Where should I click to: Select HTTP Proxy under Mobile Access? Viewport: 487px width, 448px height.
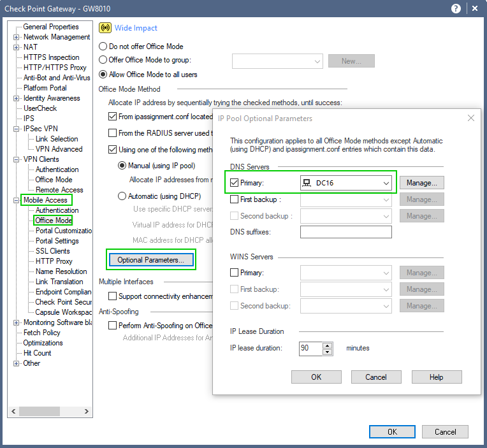pos(54,261)
